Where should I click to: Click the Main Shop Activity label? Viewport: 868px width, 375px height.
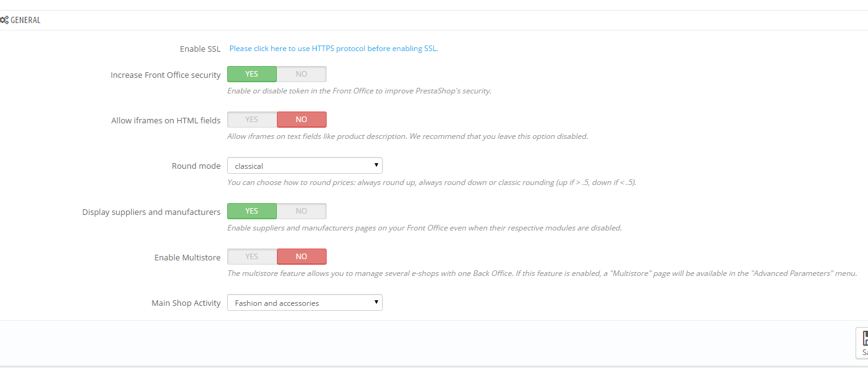pos(186,303)
